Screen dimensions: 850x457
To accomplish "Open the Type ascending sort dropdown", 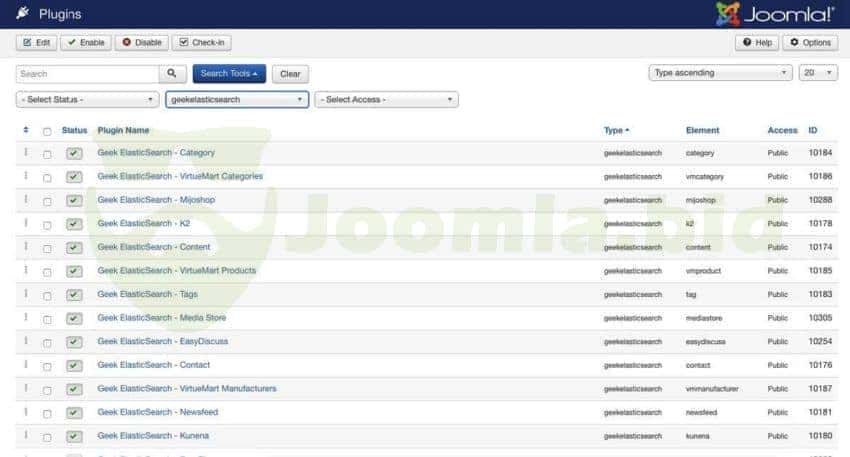I will tap(720, 73).
